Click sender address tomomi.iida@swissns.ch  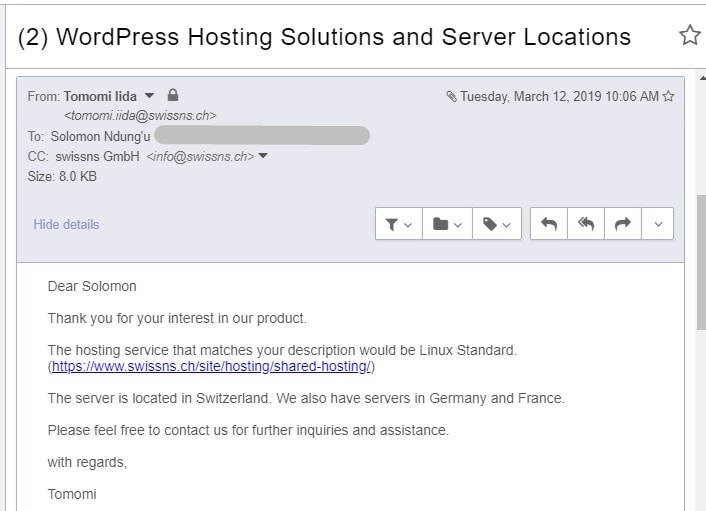coord(140,116)
